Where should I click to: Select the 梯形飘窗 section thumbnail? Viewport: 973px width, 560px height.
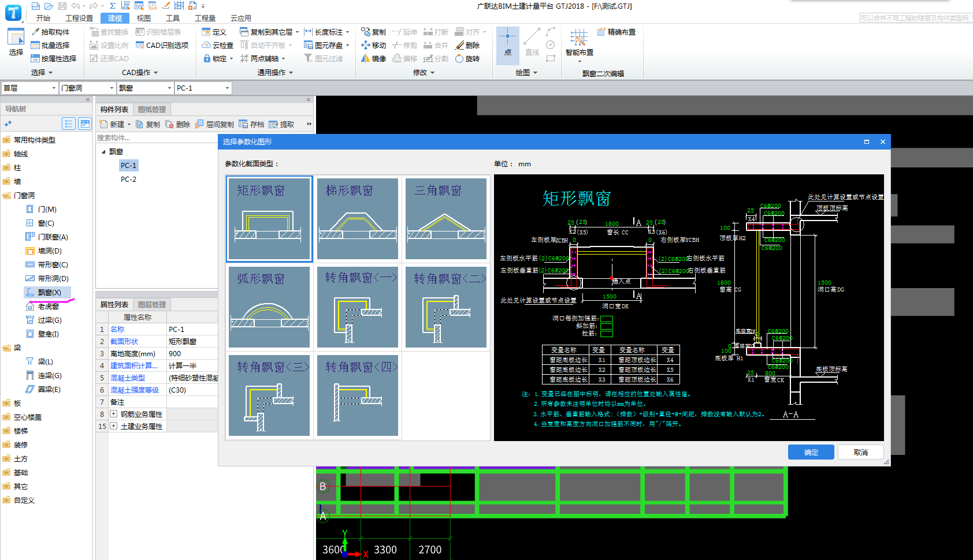click(x=358, y=219)
